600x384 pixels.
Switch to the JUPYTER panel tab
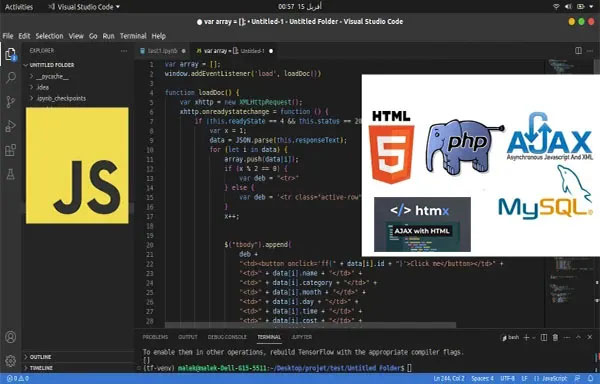(x=302, y=337)
